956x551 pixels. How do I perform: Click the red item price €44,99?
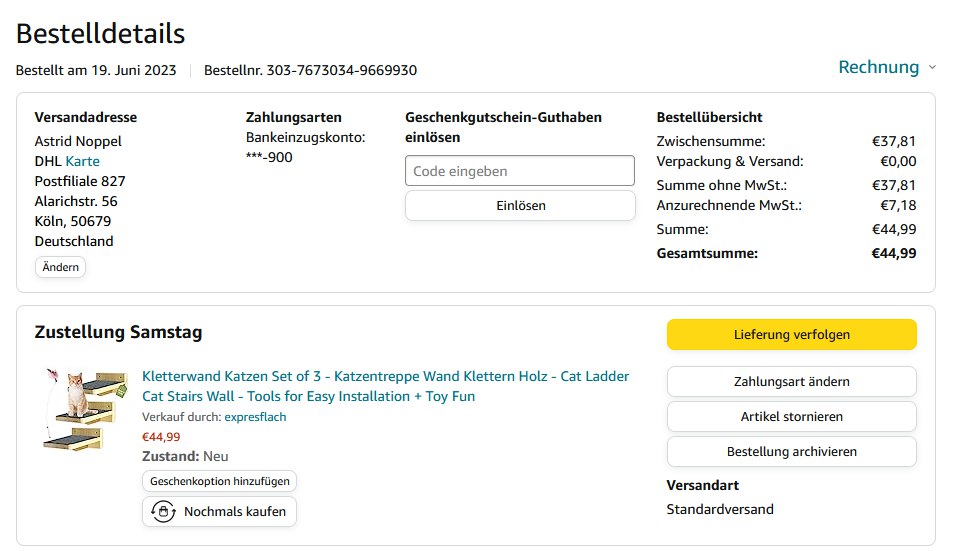click(161, 436)
